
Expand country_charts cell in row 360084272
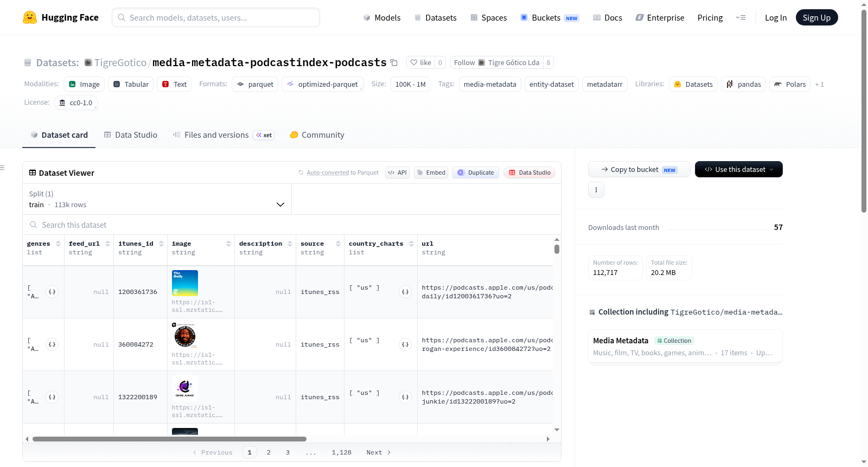(405, 344)
